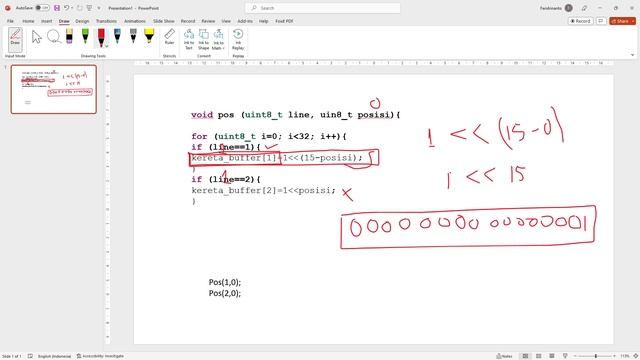Click the Record button at top right

pos(580,21)
